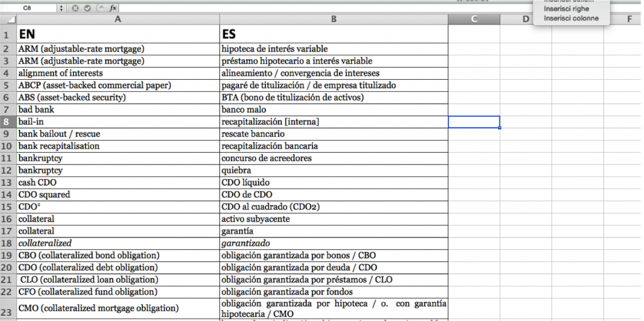This screenshot has width=644, height=321.
Task: Open the fx function builder
Action: click(x=113, y=8)
